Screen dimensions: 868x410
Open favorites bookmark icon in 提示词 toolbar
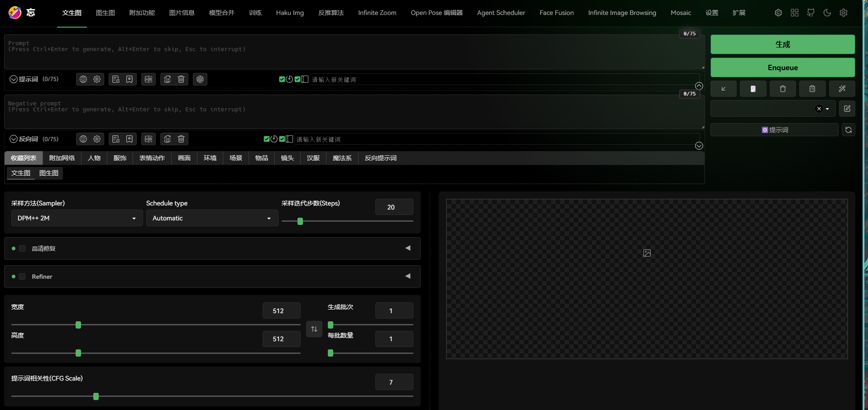tap(129, 79)
